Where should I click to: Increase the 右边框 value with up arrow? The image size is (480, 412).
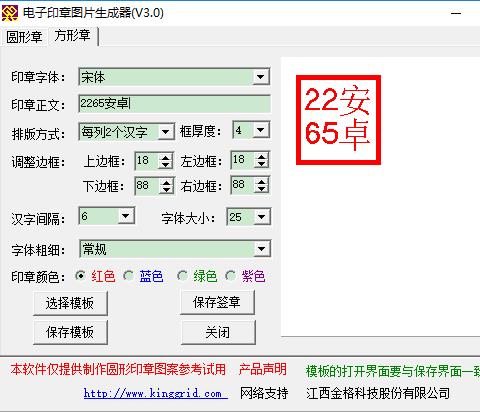pos(262,181)
